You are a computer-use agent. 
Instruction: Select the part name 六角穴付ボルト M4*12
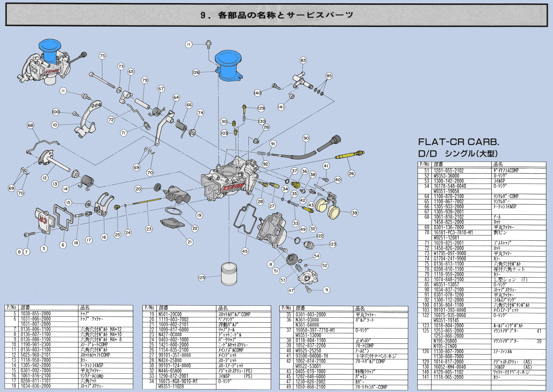point(101,329)
